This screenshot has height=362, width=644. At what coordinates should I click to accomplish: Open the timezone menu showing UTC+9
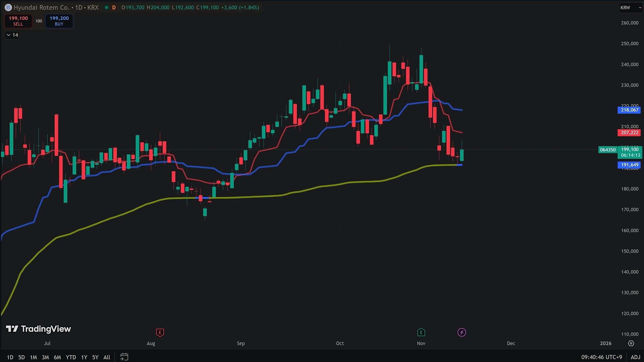point(602,357)
